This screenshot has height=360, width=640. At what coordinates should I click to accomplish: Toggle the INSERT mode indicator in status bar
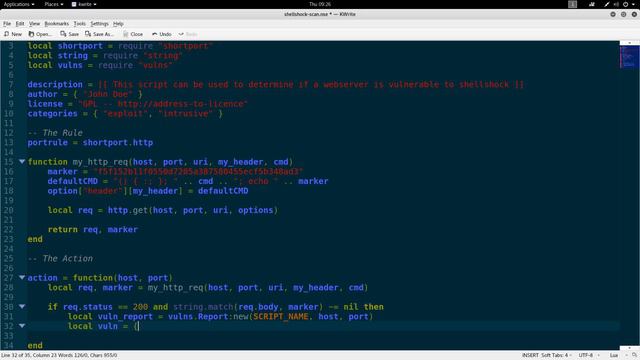[x=530, y=356]
